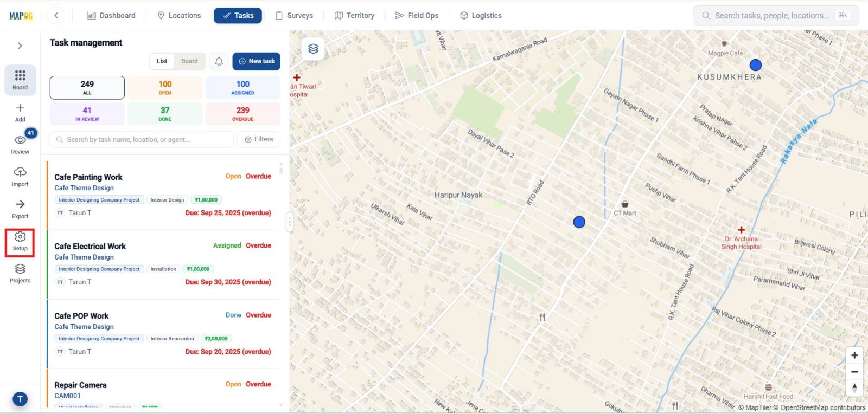Screen dimensions: 868x414
Task: Switch to List view
Action: click(162, 61)
